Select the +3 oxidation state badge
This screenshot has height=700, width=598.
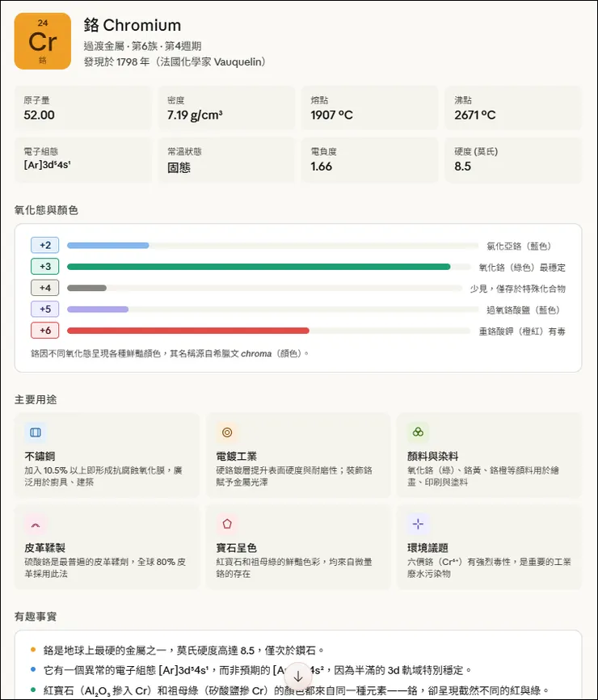coord(45,266)
